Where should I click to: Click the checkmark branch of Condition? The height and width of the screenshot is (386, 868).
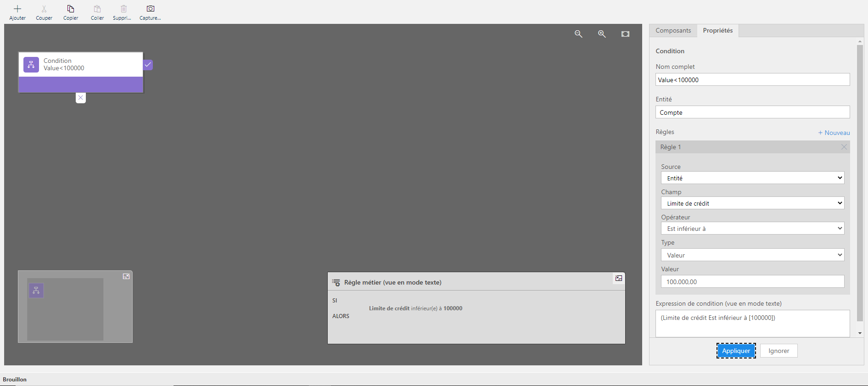[x=148, y=65]
